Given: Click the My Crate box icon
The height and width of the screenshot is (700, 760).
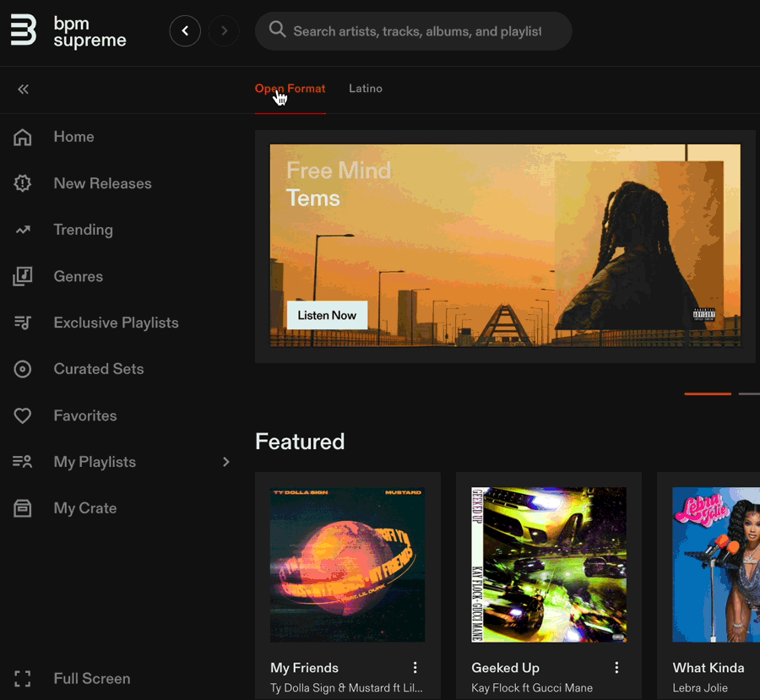Looking at the screenshot, I should [x=22, y=508].
